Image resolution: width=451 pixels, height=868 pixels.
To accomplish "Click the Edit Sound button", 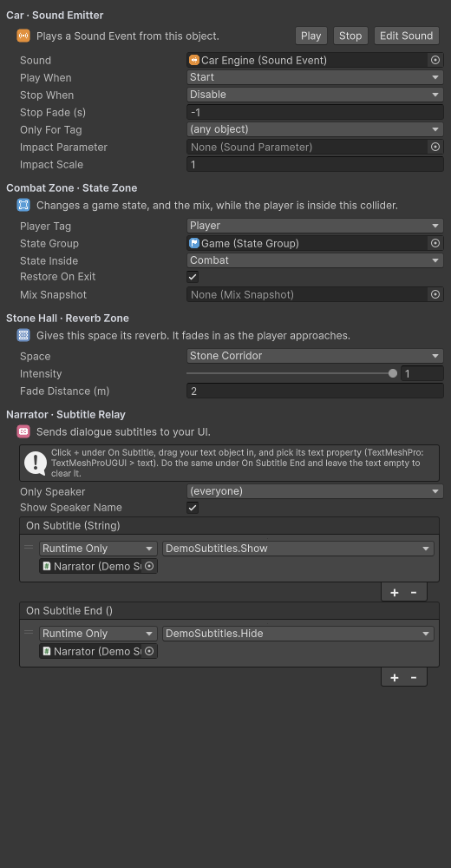I will tap(406, 36).
